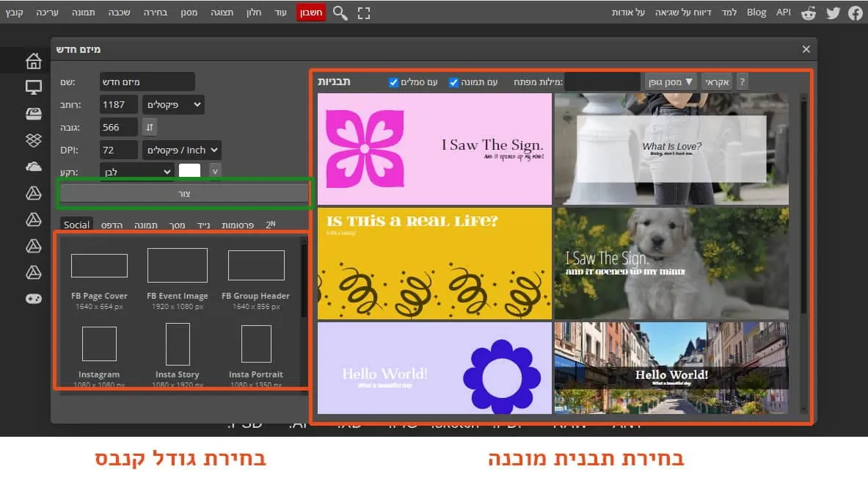This screenshot has height=483, width=868.
Task: Uncheck the 'עם סמלים' checkbox
Action: 393,82
